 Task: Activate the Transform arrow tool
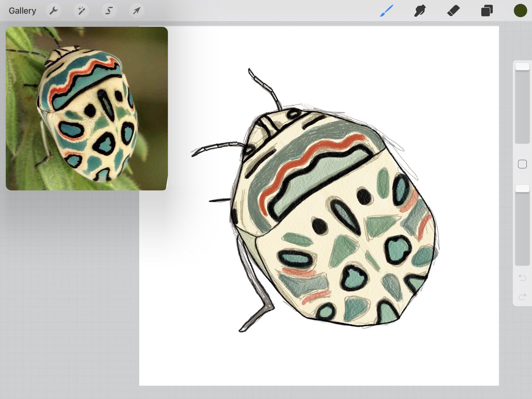(136, 10)
